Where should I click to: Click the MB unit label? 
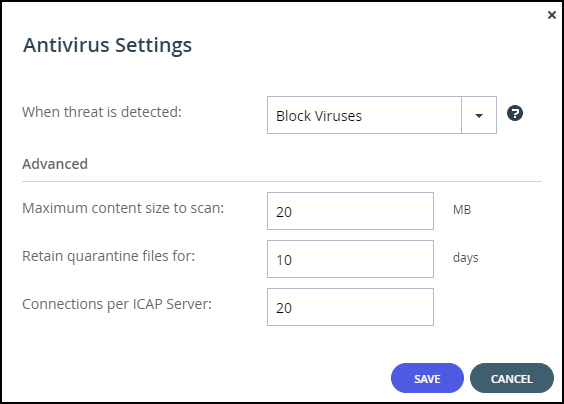pyautogui.click(x=462, y=210)
